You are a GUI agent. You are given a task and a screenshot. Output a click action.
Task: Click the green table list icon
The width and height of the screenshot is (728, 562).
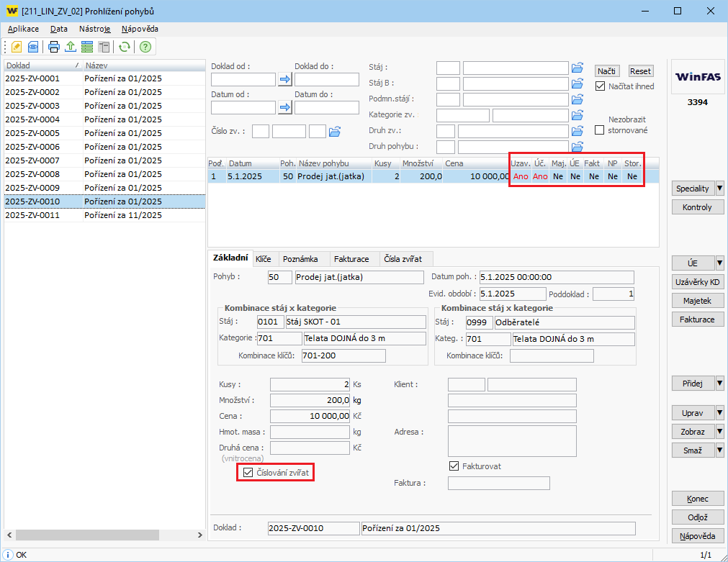(87, 47)
